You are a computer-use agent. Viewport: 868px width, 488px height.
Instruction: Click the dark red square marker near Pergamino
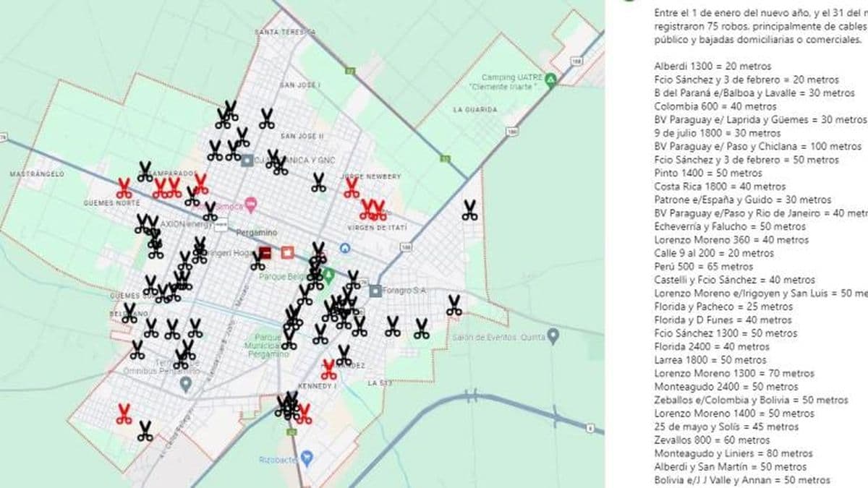[x=265, y=252]
